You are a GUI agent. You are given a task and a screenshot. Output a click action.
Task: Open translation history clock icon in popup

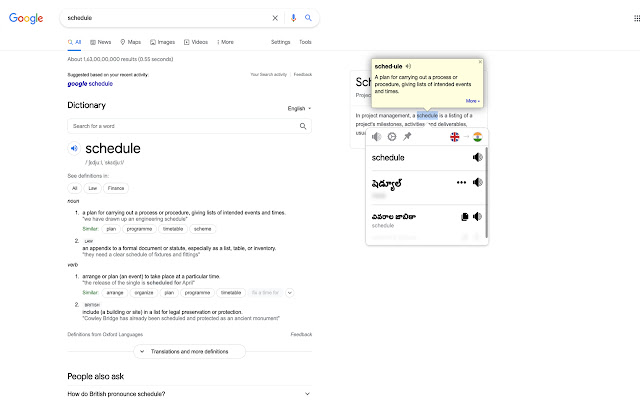392,137
